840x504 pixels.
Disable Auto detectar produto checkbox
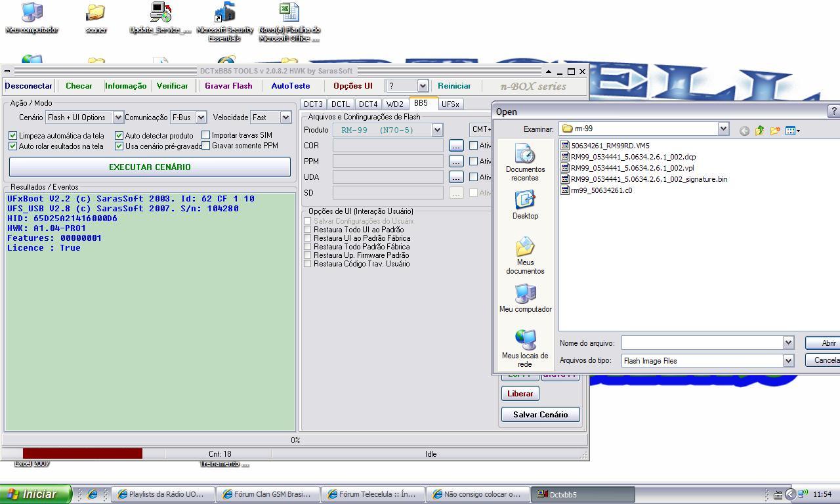[x=119, y=135]
